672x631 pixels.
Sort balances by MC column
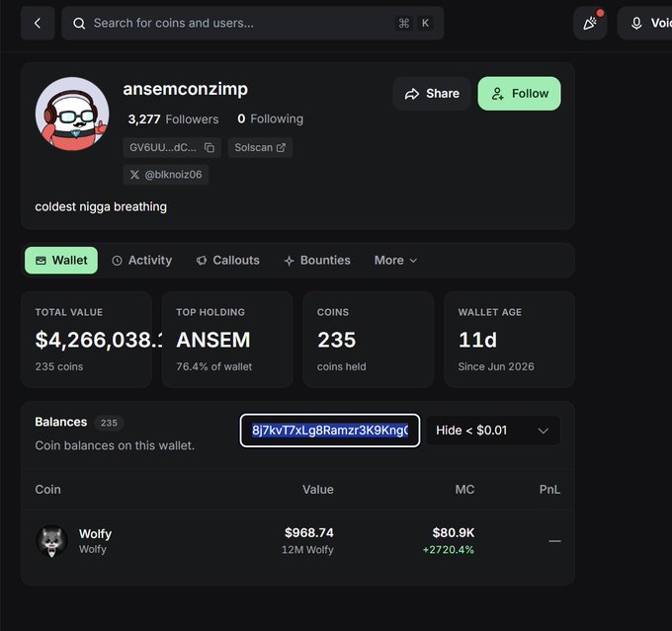pos(464,490)
